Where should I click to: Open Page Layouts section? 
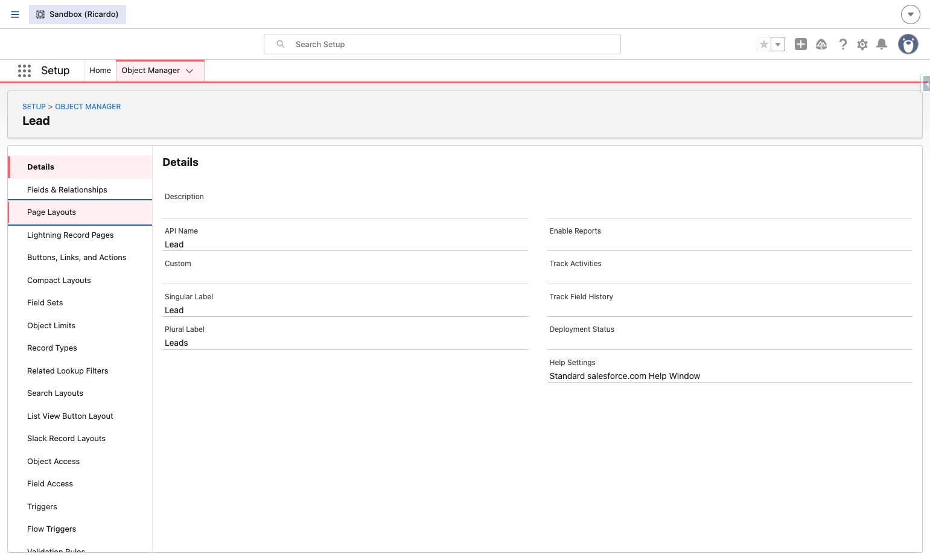tap(80, 212)
